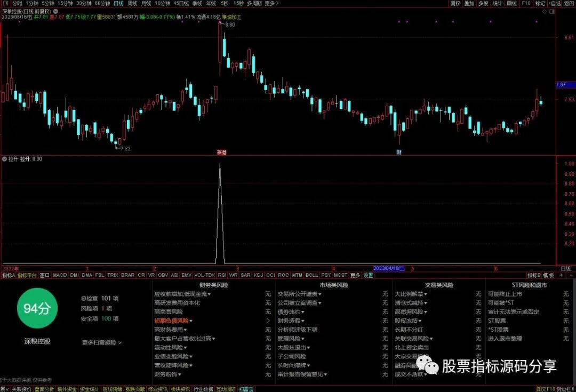Expand 更多 indicators in indicator bar
Image resolution: width=576 pixels, height=392 pixels.
coord(355,275)
